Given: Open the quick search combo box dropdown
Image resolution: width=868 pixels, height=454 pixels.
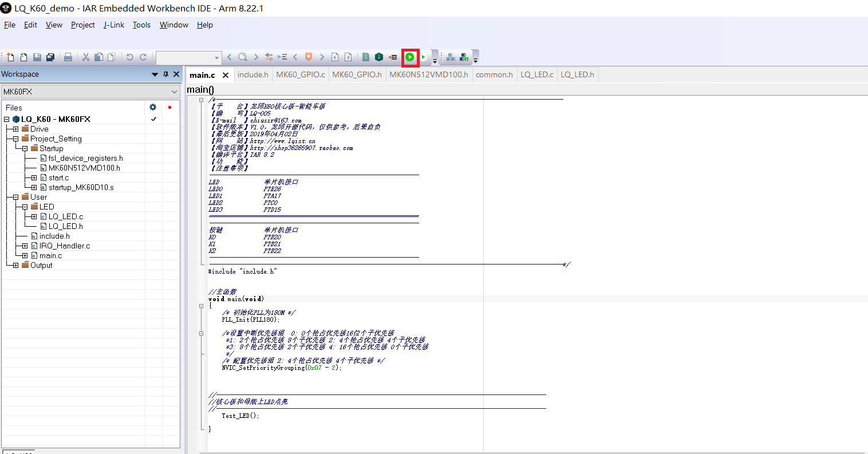Looking at the screenshot, I should (216, 57).
